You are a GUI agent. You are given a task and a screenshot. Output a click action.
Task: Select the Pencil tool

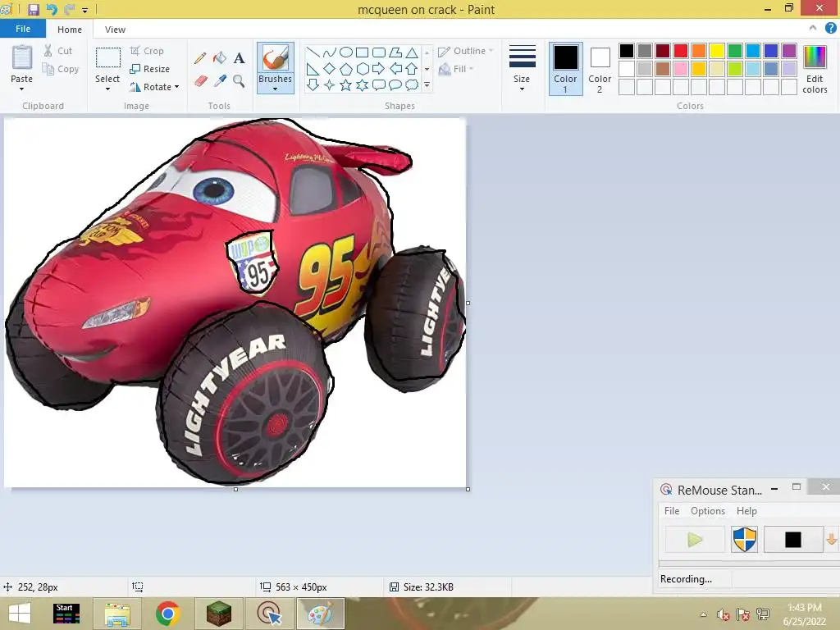200,58
